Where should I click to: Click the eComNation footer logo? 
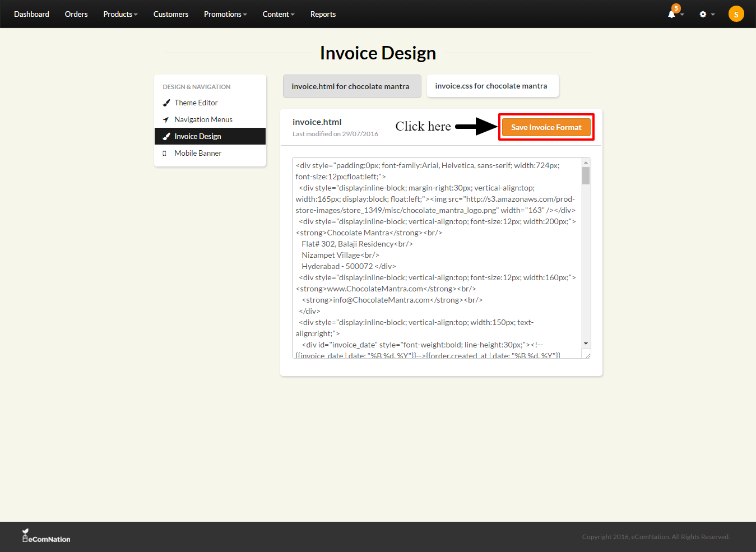pos(46,536)
